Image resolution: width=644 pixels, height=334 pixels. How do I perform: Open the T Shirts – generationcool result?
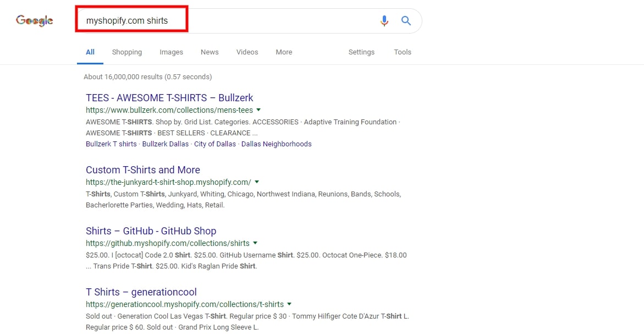click(x=141, y=292)
